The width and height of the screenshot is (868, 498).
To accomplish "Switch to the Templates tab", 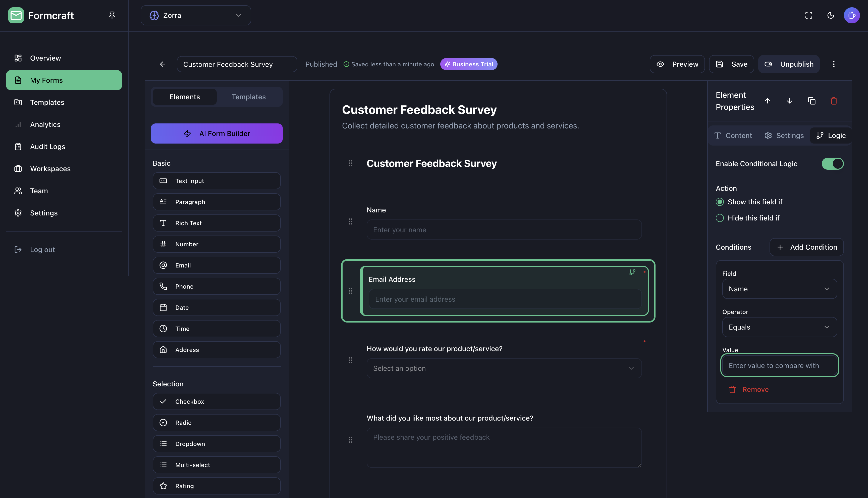I will [x=248, y=97].
